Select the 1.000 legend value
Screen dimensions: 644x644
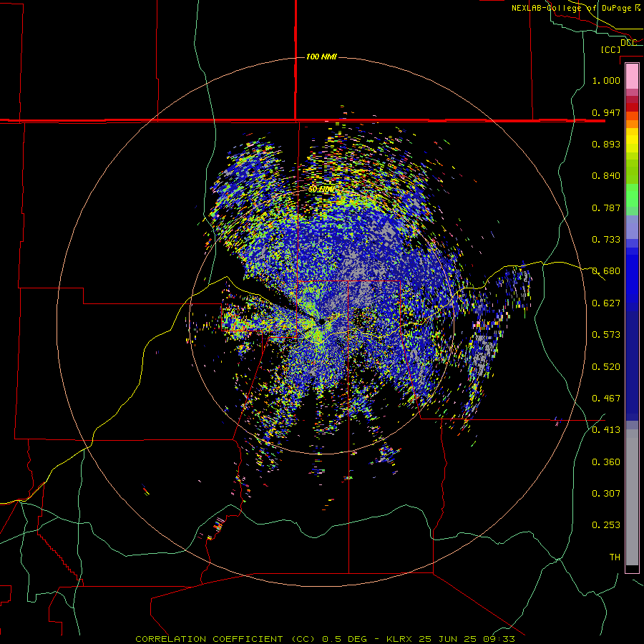point(606,80)
